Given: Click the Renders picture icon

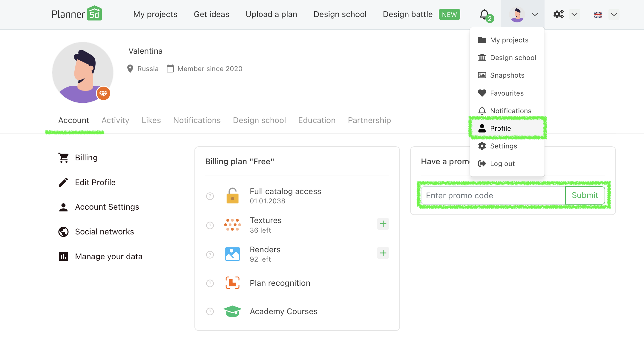Looking at the screenshot, I should coord(232,254).
